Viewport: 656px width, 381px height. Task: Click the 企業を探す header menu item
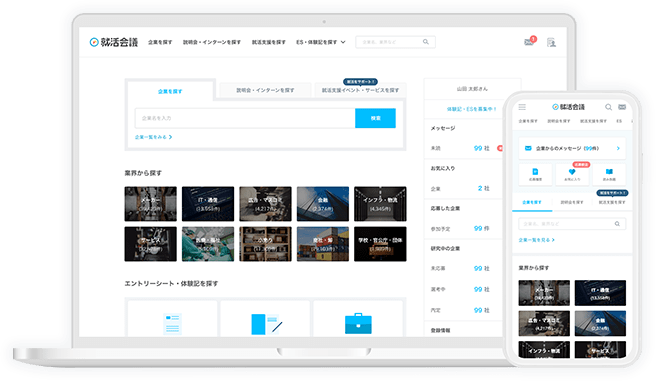click(x=160, y=42)
